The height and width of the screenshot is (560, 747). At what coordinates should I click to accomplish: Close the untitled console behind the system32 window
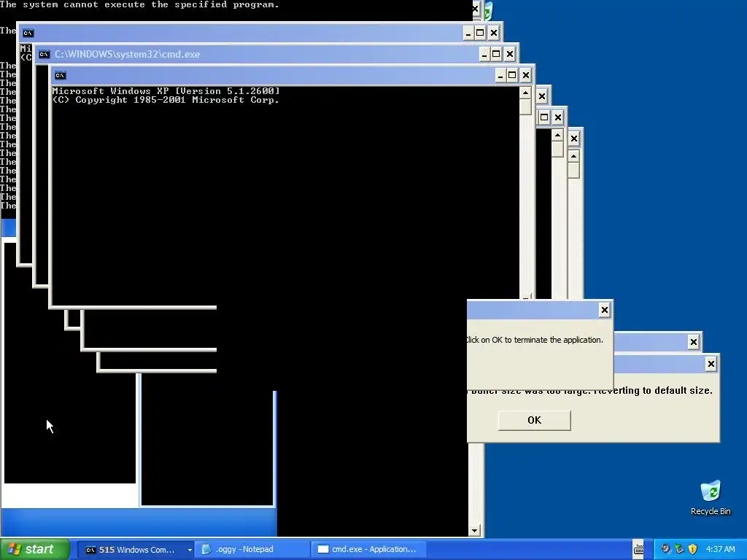pos(494,33)
